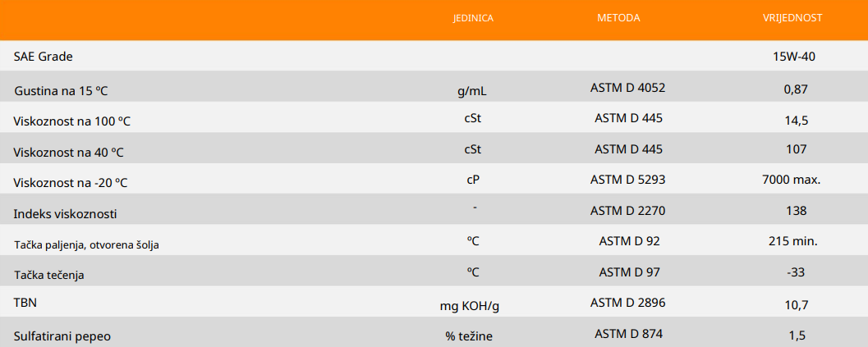Select the Sulfatirani pepeo row label
This screenshot has width=868, height=347.
click(x=62, y=336)
